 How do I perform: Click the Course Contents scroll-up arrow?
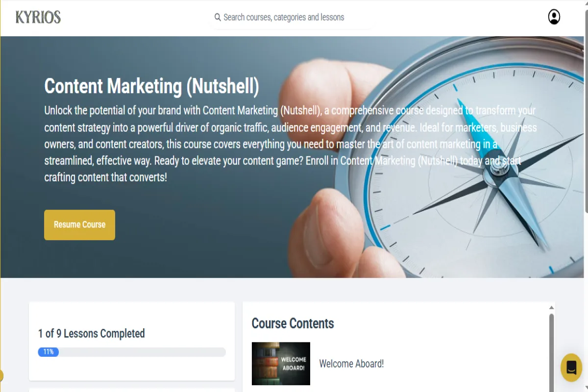coord(551,307)
